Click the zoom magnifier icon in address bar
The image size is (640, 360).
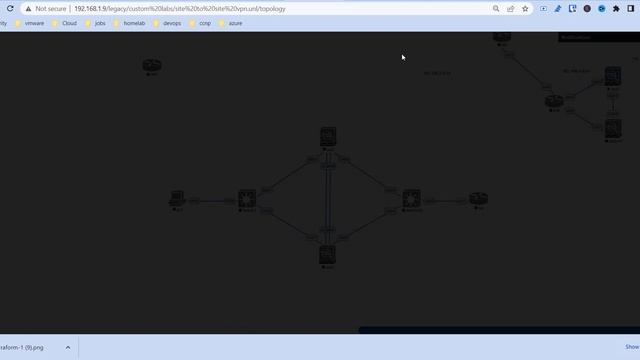[x=496, y=9]
